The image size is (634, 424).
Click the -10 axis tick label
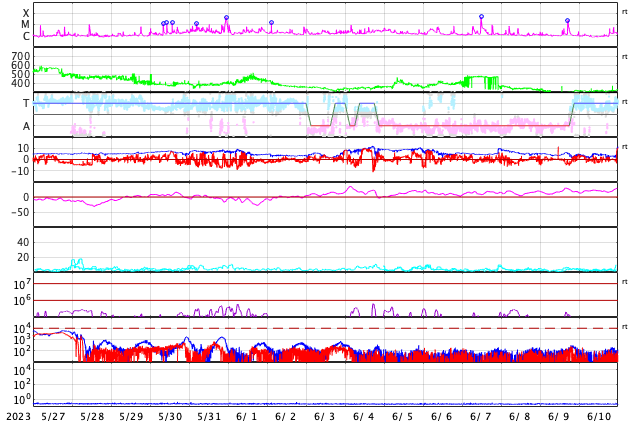click(x=20, y=171)
